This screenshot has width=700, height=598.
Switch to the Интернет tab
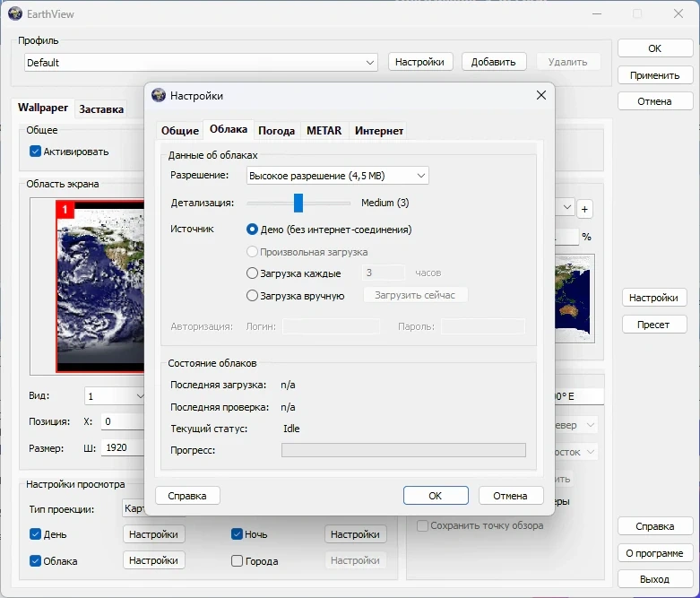378,130
